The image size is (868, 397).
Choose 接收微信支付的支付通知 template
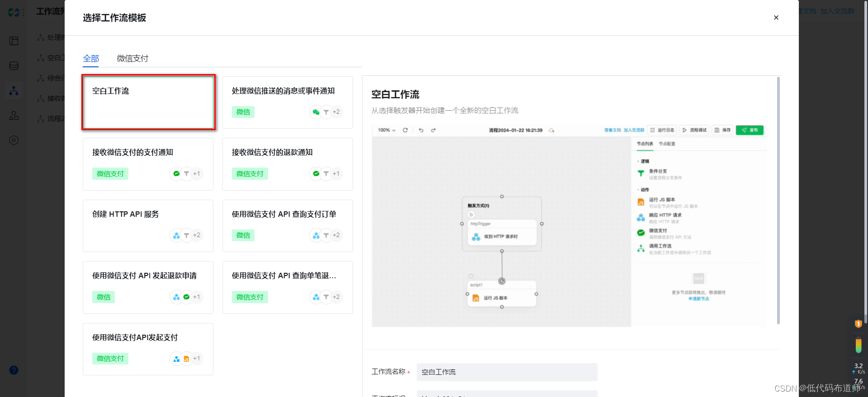tap(148, 164)
